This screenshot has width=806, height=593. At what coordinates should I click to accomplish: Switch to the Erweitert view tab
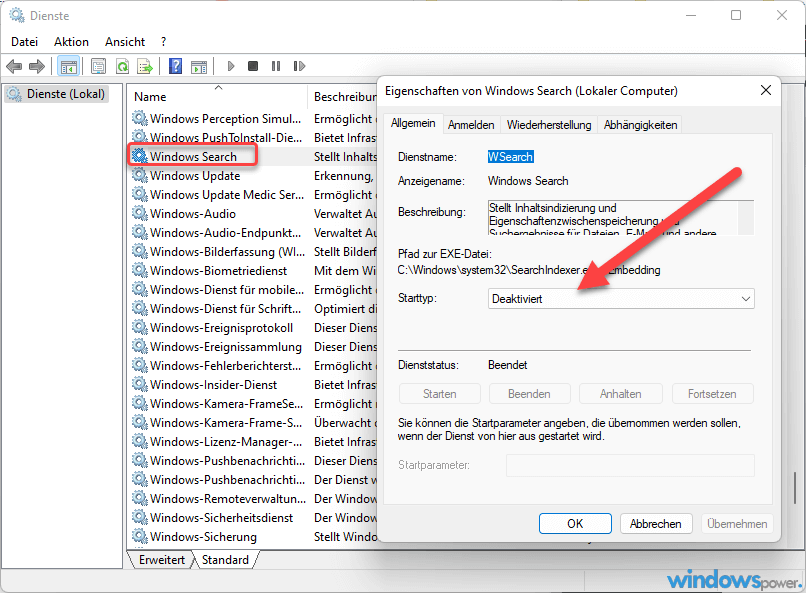pos(161,560)
